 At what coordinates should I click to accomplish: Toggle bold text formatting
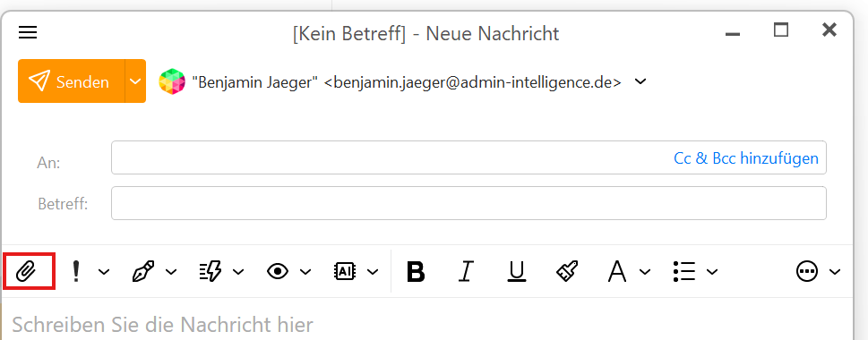(x=416, y=271)
